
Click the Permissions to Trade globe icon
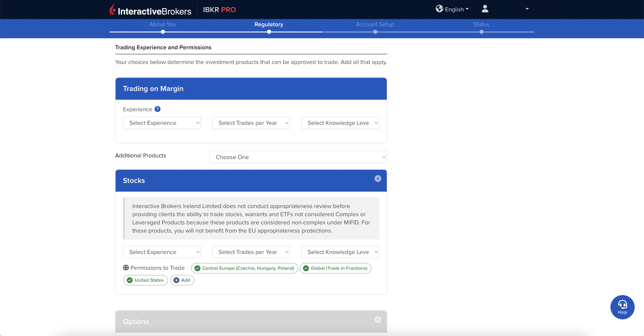[126, 268]
